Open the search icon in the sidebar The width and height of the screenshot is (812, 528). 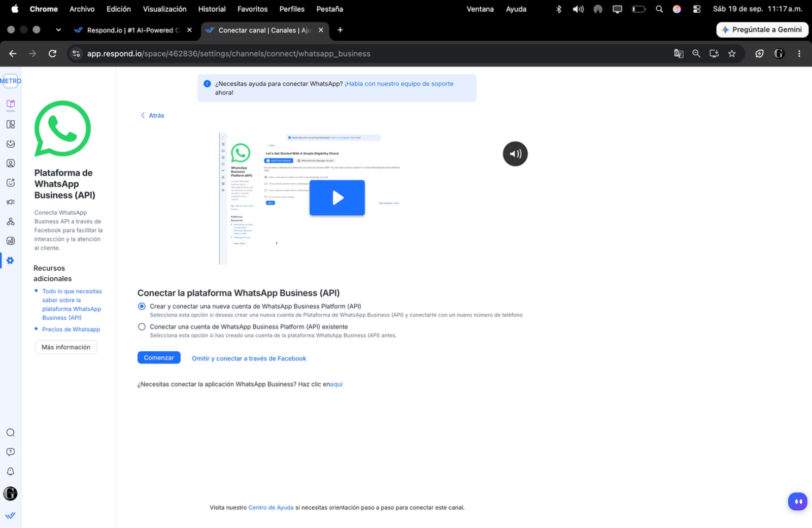pos(11,433)
